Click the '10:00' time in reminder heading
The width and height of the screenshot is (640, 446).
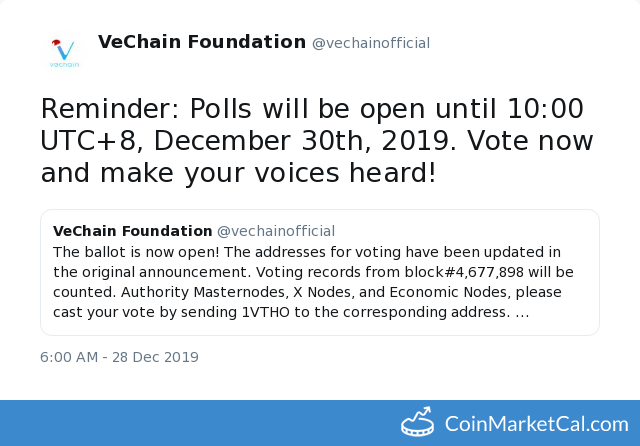(545, 109)
